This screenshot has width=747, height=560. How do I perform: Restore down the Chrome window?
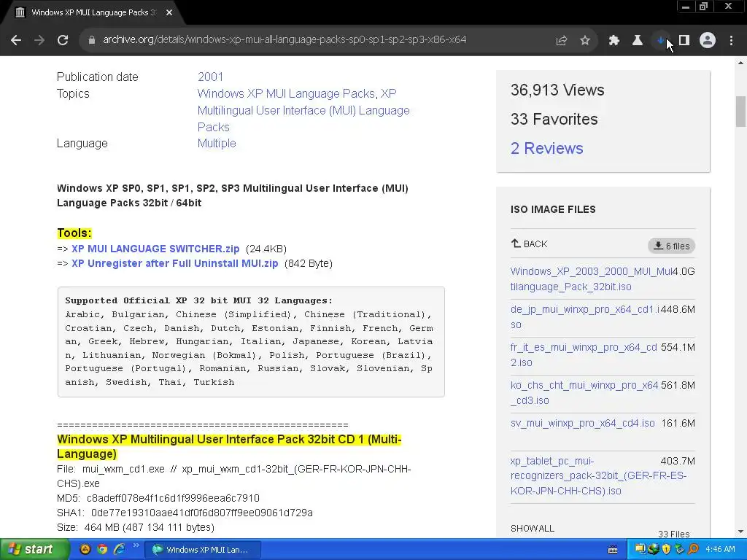click(x=704, y=7)
